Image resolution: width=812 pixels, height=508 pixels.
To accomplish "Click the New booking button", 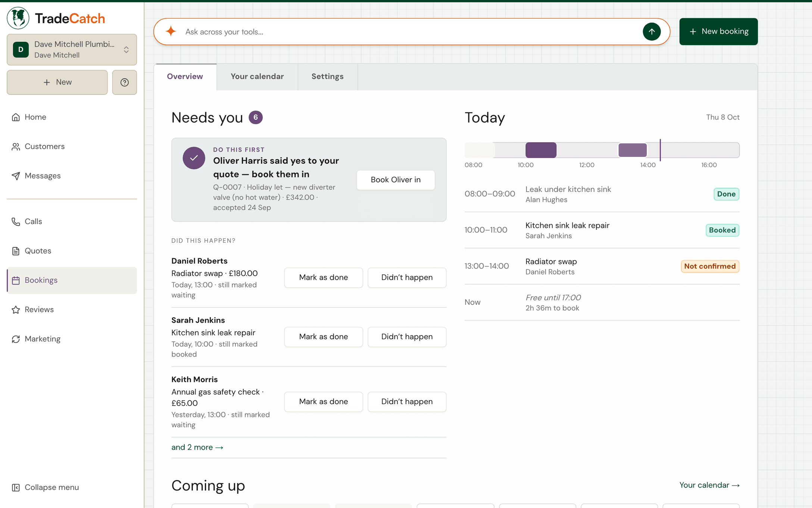I will point(718,31).
